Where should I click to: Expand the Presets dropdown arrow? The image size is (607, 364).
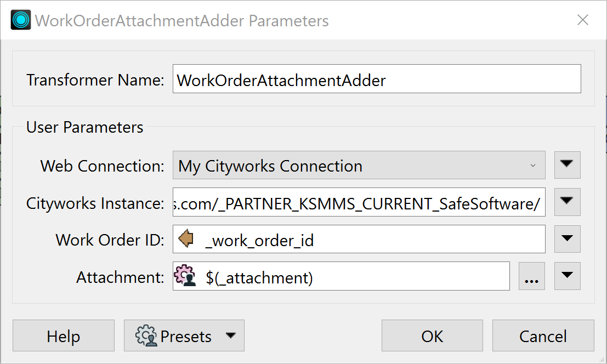[x=231, y=335]
